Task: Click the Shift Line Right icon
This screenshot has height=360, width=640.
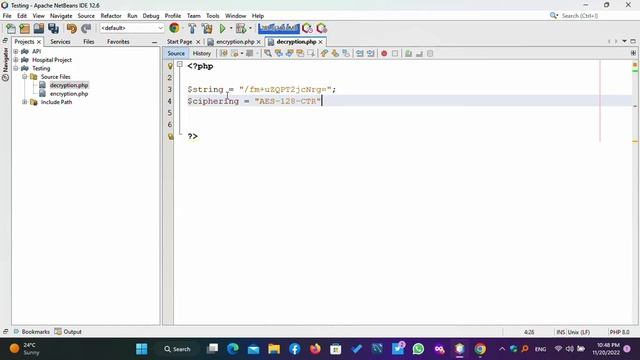Action: coord(370,53)
